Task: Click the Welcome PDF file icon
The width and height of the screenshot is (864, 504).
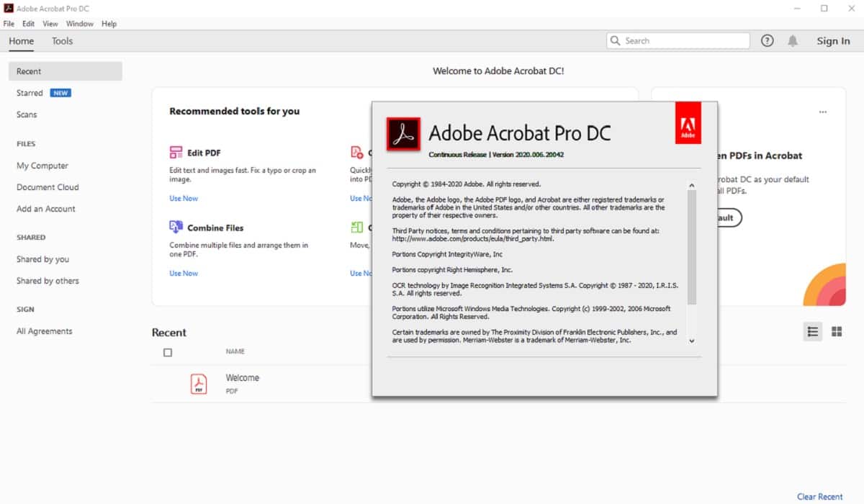Action: [199, 384]
